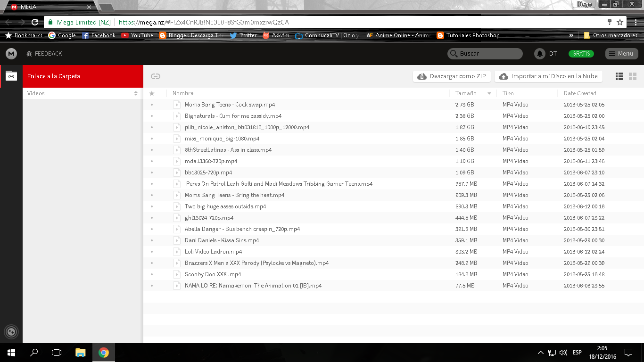
Task: Click the green GRATIS badge
Action: 581,54
